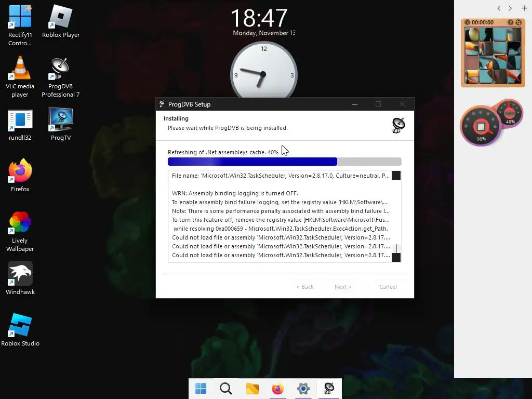532x399 pixels.
Task: Click the installation progress bar
Action: click(x=284, y=162)
